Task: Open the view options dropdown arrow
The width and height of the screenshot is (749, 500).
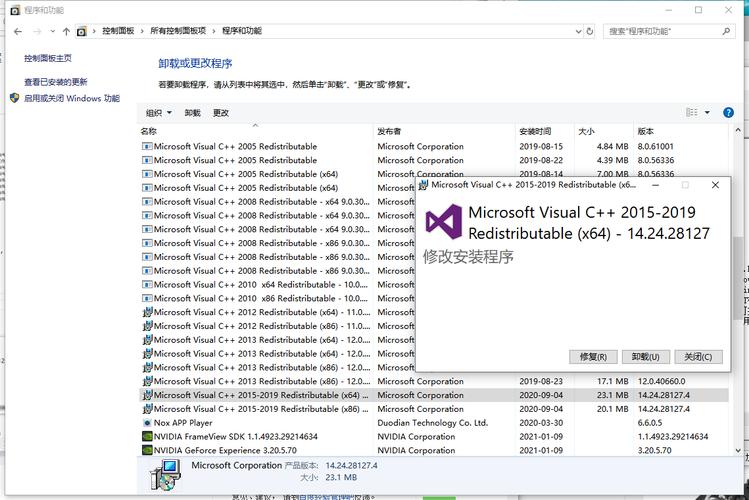Action: click(x=707, y=113)
